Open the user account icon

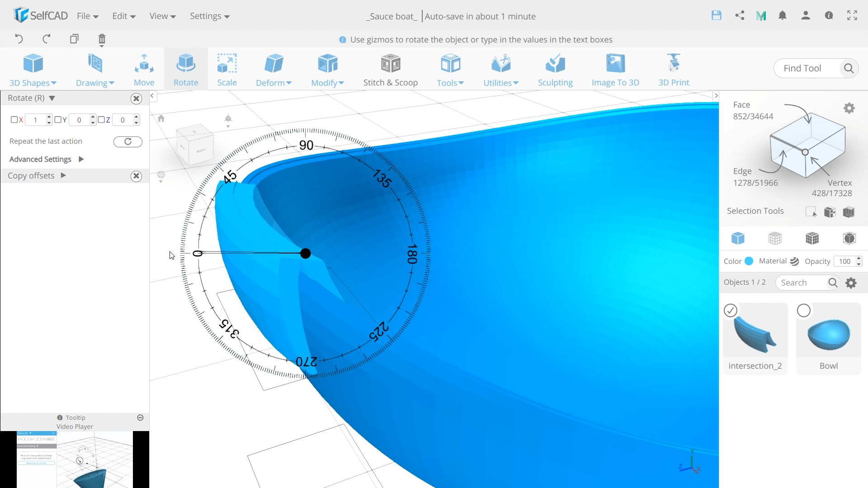pos(806,15)
